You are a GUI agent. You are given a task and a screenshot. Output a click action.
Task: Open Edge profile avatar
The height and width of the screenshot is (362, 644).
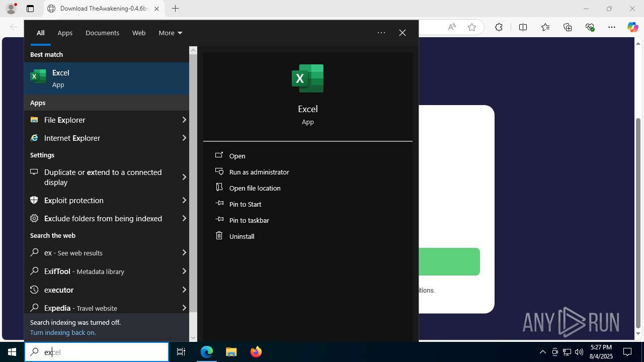[11, 9]
